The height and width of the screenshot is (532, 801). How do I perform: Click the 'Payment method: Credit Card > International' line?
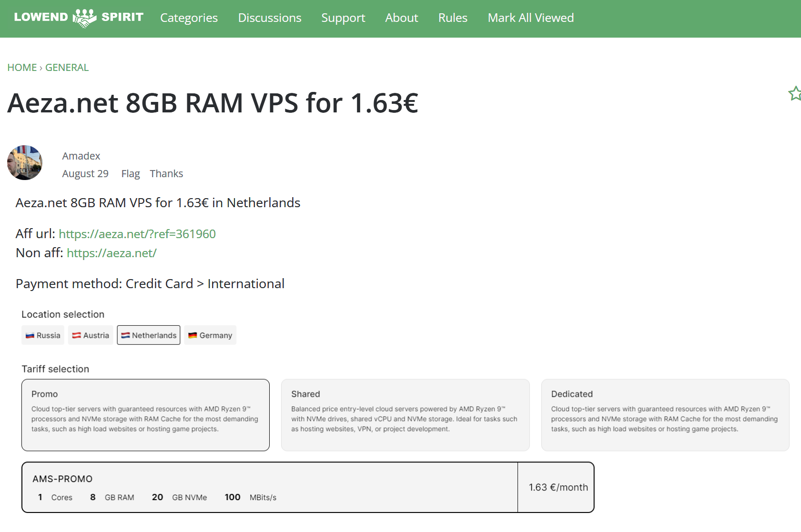(150, 284)
